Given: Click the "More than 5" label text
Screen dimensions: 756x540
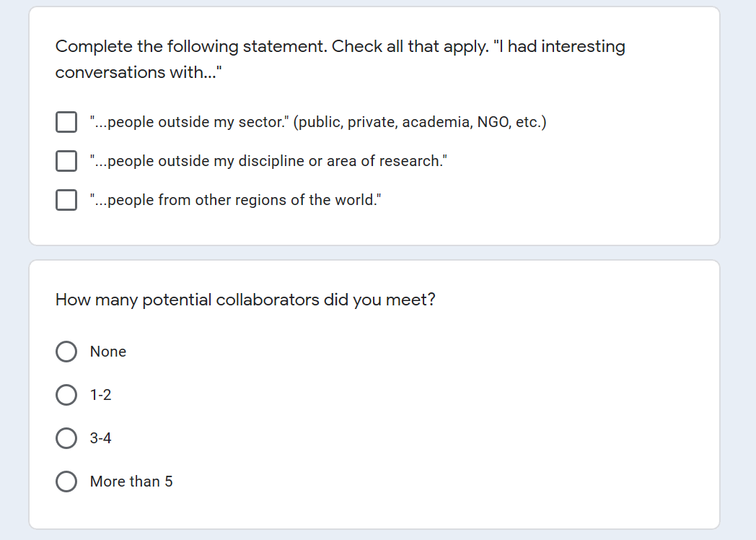Looking at the screenshot, I should [131, 482].
